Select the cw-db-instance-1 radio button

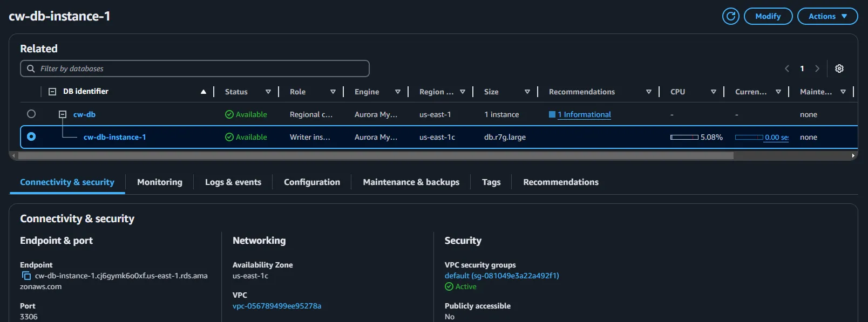31,136
